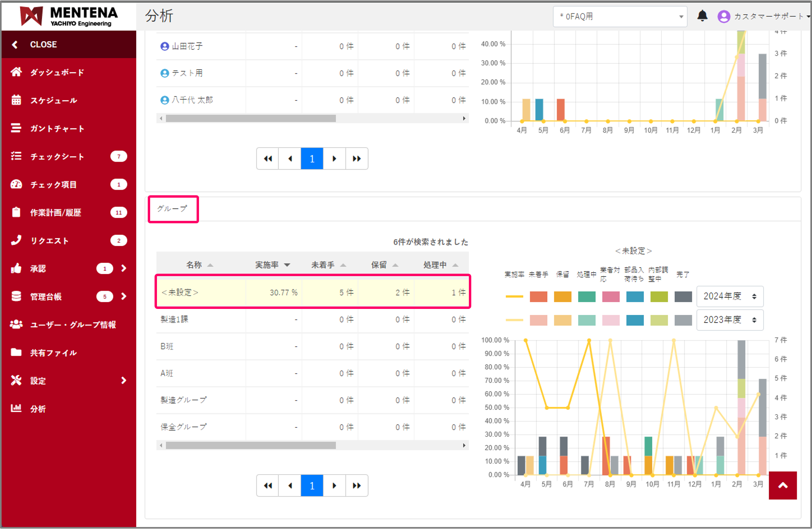Open the 0FAQ用 dropdown

point(620,16)
